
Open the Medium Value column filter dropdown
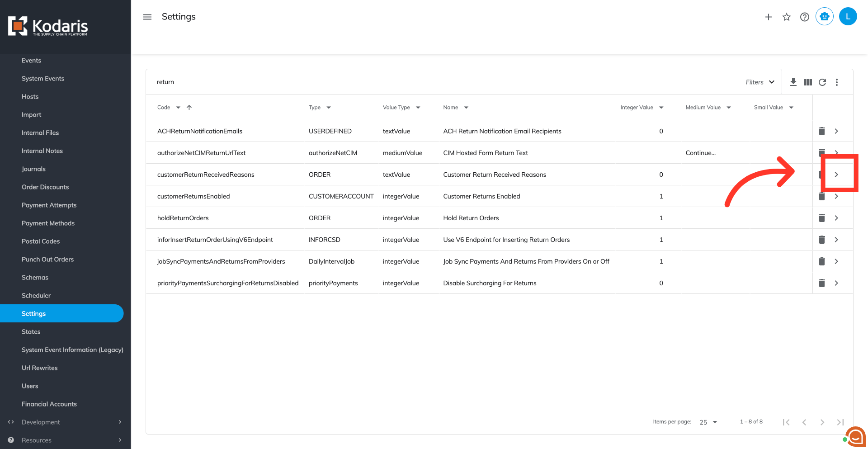(729, 107)
